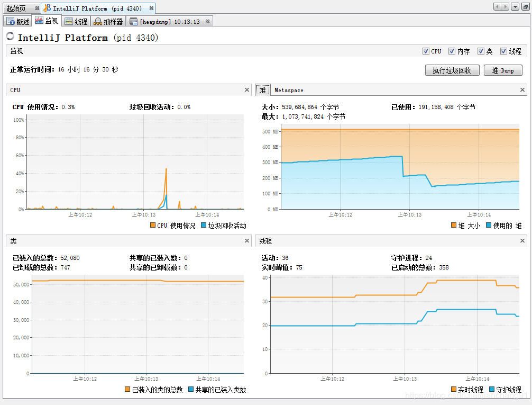Viewport: 532px width, 405px height.
Task: Close the IntelliJ Platform (pid 4340) tab
Action: pyautogui.click(x=151, y=8)
